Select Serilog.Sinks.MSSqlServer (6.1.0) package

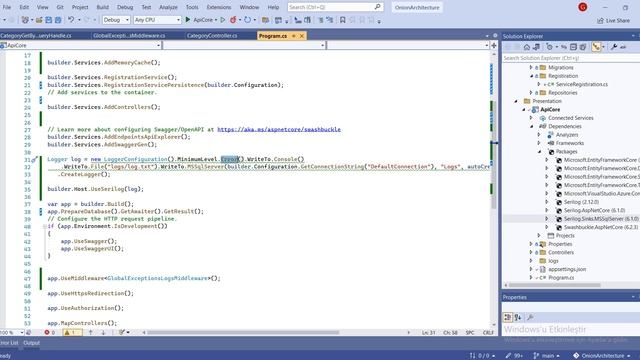601,219
